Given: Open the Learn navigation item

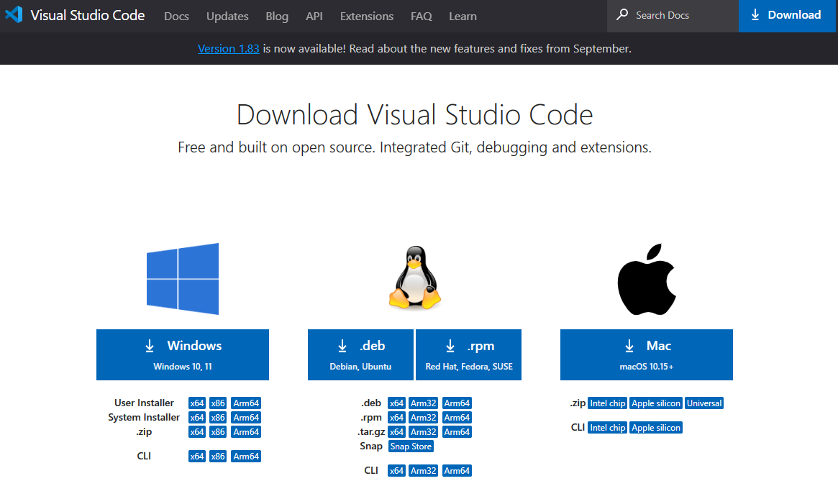Looking at the screenshot, I should [463, 16].
